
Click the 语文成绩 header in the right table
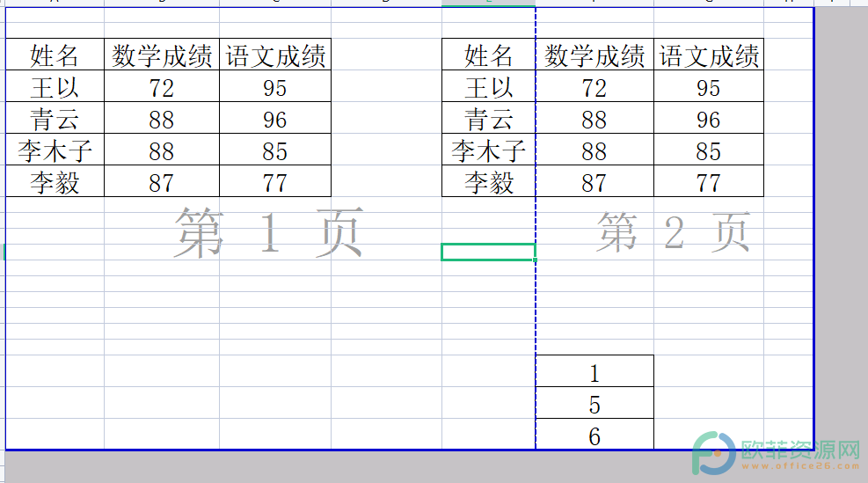tap(709, 55)
